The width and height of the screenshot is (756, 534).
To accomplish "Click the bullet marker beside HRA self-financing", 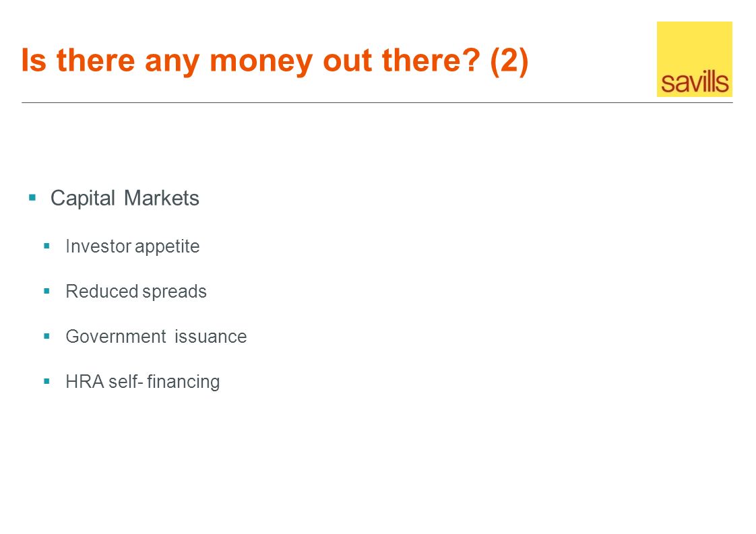I will [46, 381].
